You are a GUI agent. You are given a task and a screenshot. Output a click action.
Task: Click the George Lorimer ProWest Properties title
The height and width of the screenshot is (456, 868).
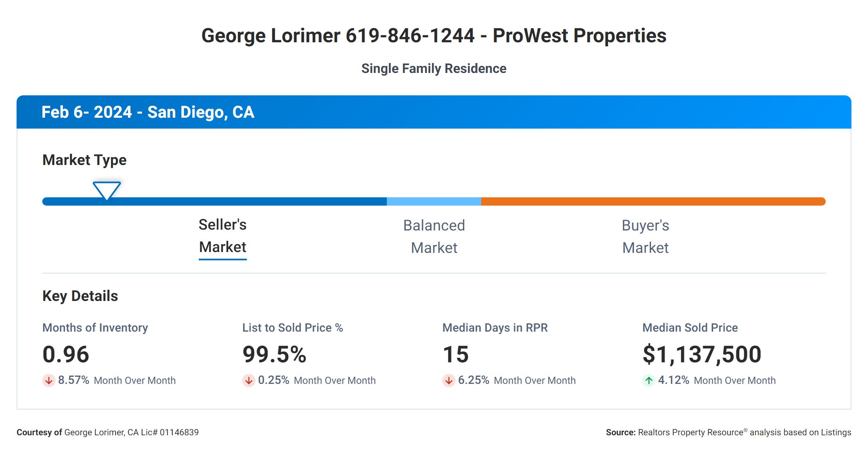pyautogui.click(x=434, y=36)
